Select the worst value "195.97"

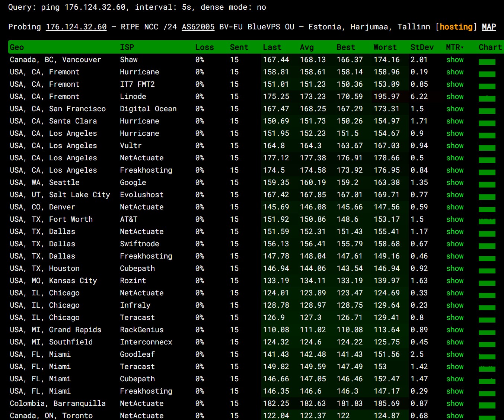coord(386,96)
